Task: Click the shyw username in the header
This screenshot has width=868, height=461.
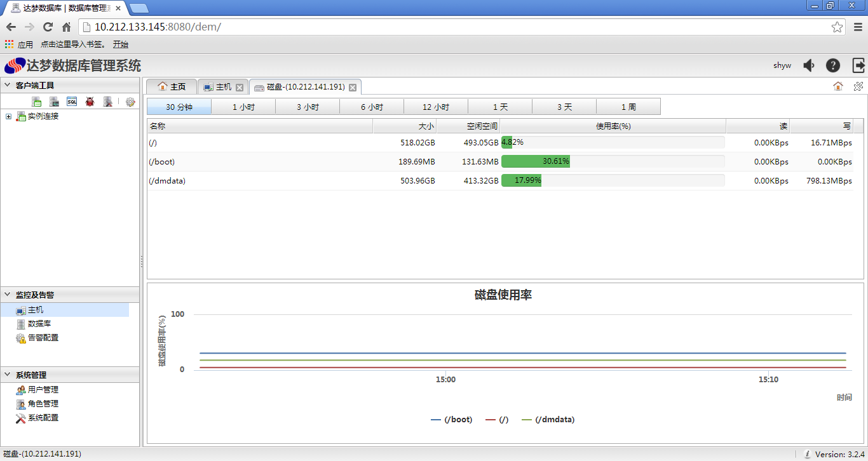Action: pos(782,65)
